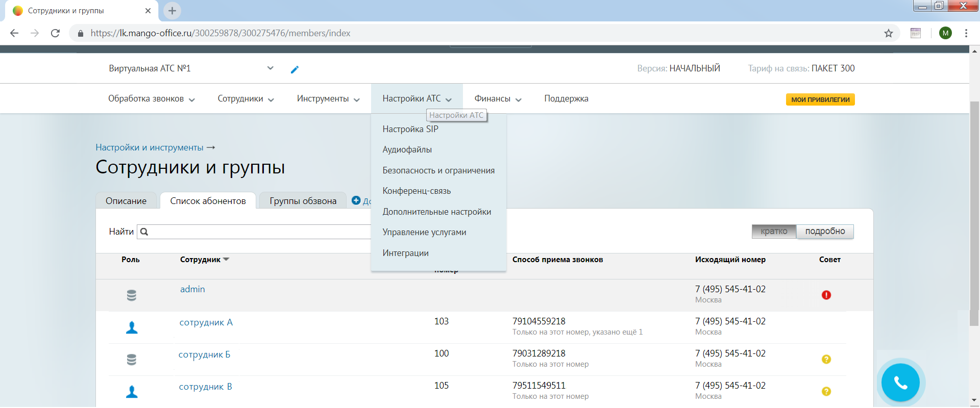
Task: Select Дополнительные настройки menu item
Action: (x=436, y=212)
